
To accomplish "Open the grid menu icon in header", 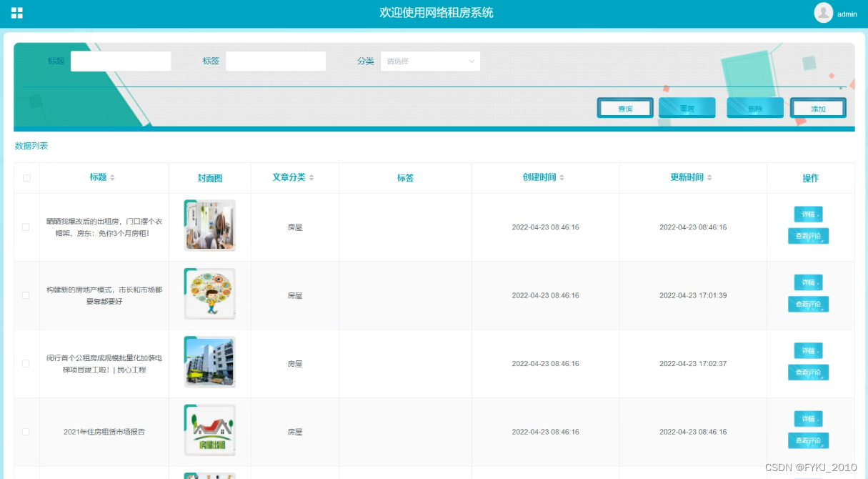I will [x=17, y=13].
